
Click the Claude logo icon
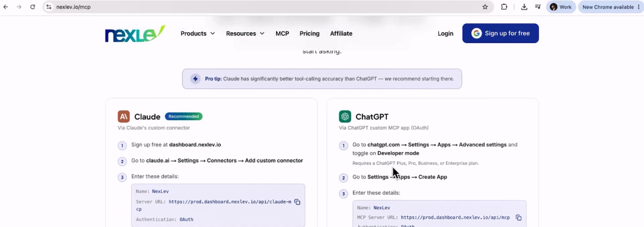coord(123,116)
